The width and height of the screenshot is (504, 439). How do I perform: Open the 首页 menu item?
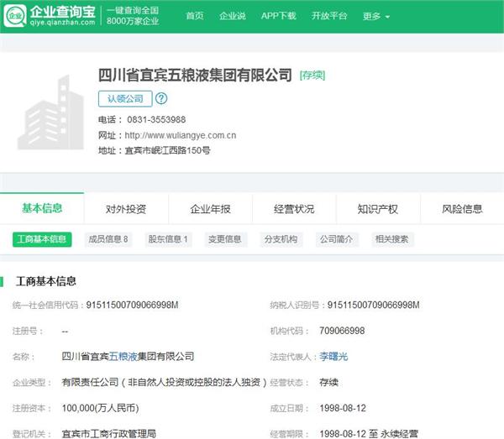(x=195, y=16)
